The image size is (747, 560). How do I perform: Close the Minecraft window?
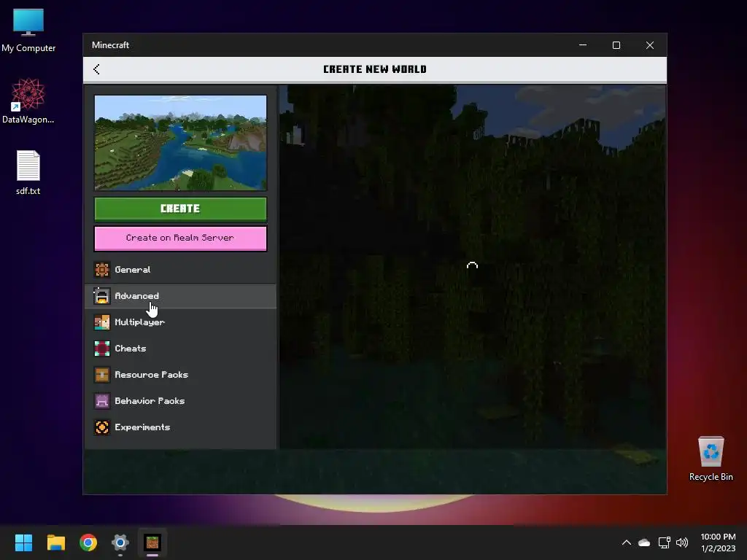pos(650,45)
